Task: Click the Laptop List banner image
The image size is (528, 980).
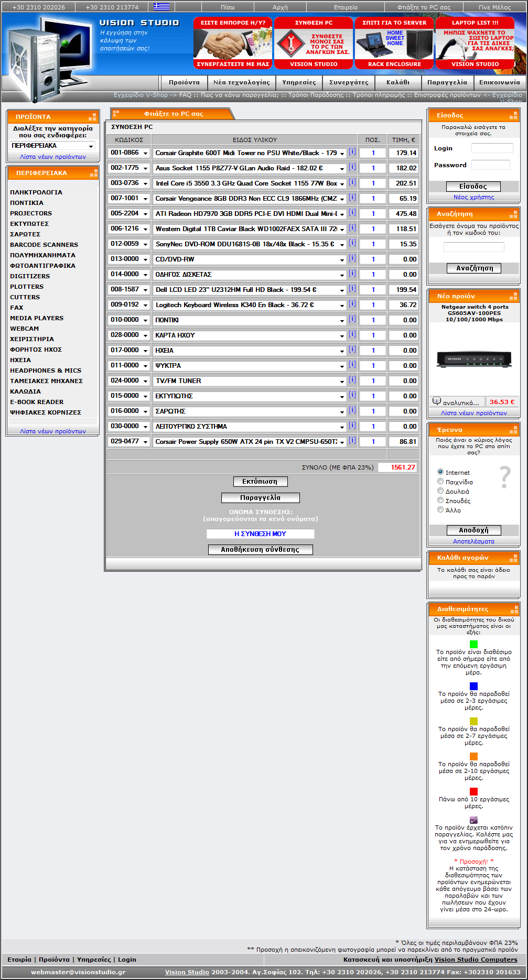Action: pos(475,44)
